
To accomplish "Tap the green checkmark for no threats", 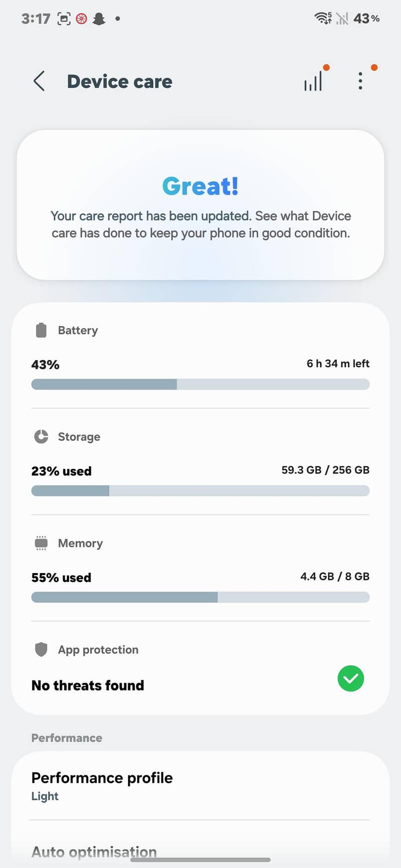I will [x=351, y=679].
